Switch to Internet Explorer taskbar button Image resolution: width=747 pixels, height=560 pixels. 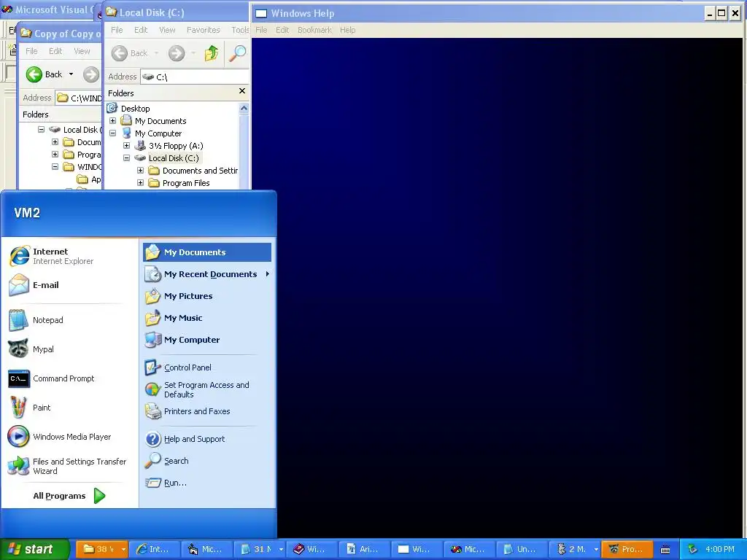(x=155, y=549)
